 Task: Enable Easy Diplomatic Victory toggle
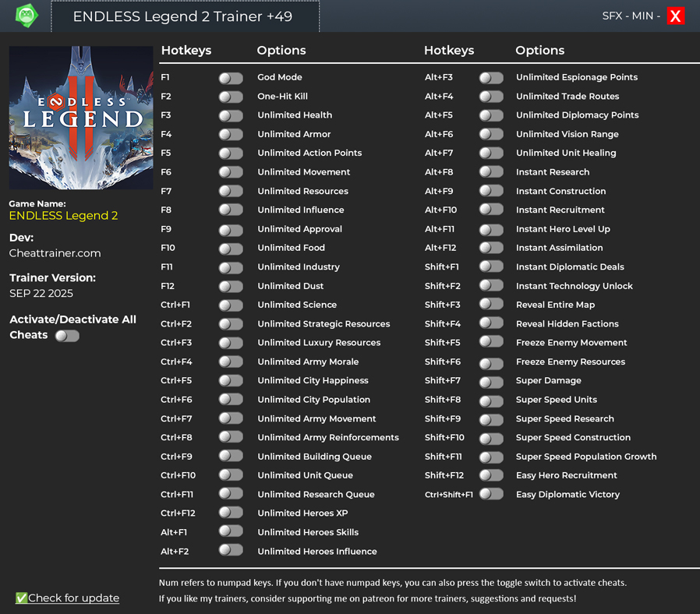tap(491, 494)
